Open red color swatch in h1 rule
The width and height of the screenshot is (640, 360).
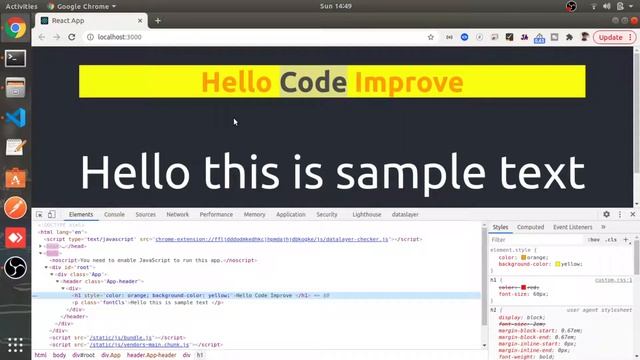[524, 287]
